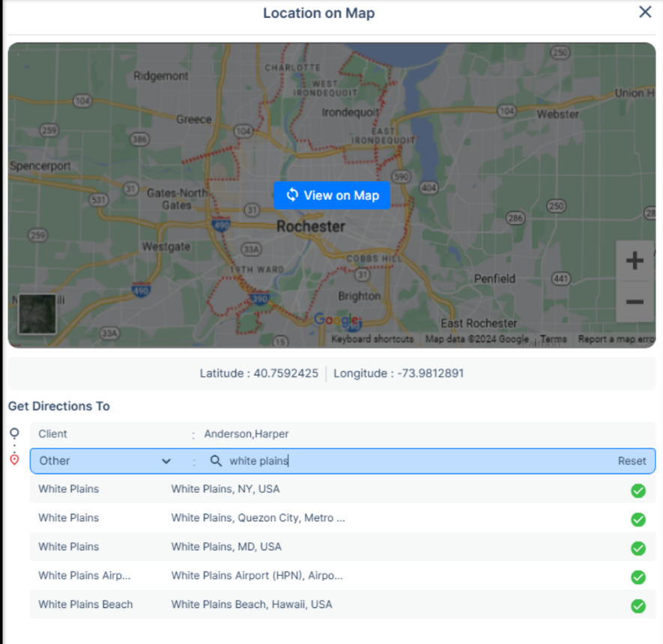663x644 pixels.
Task: Switch to satellite view thumbnail
Action: tap(37, 314)
